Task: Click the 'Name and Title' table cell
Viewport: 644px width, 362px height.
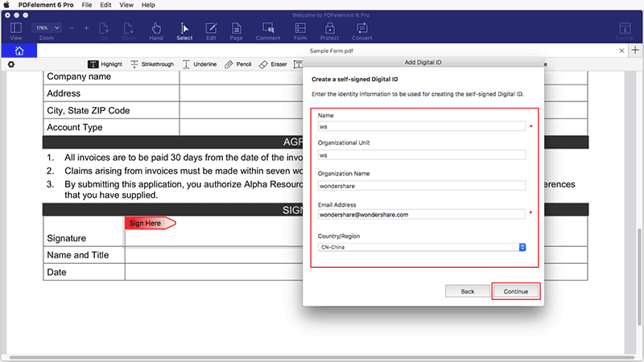Action: [84, 255]
